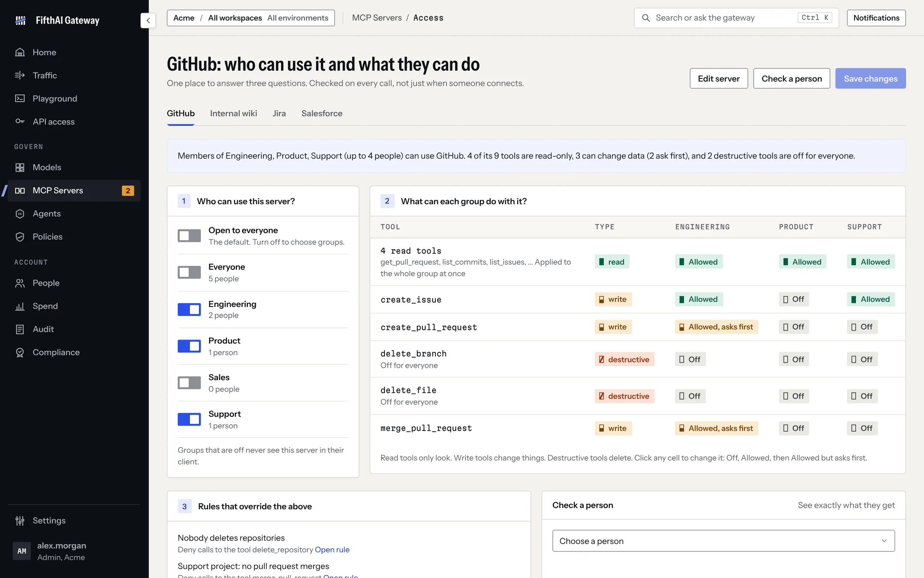This screenshot has height=578, width=924.
Task: Toggle Product cell for create_issue
Action: click(x=794, y=299)
